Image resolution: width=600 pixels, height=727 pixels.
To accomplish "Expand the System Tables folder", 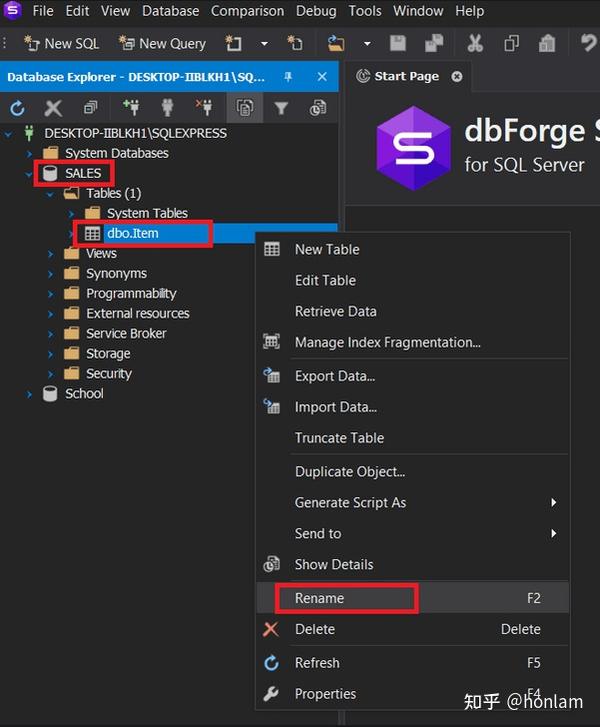I will pyautogui.click(x=71, y=214).
